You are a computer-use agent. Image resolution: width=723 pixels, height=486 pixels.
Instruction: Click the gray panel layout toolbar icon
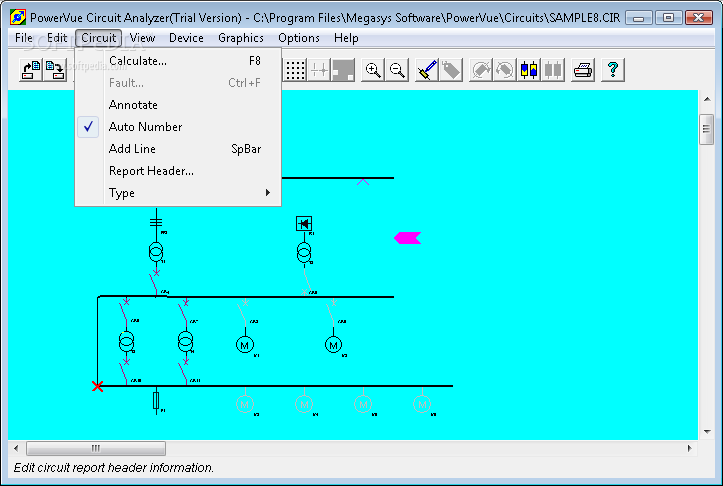click(343, 70)
